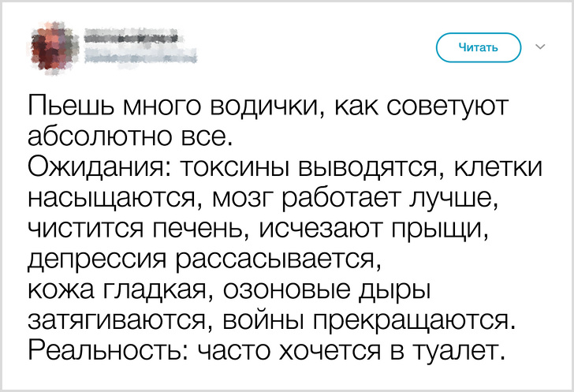Click the blurred username handle under the name
The image size is (574, 392).
click(x=139, y=54)
